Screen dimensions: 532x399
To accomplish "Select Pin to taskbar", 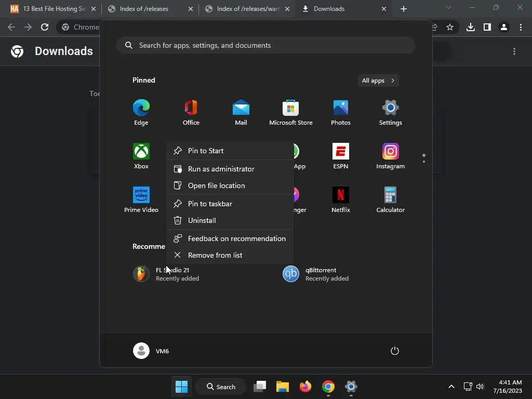I will pyautogui.click(x=230, y=204).
